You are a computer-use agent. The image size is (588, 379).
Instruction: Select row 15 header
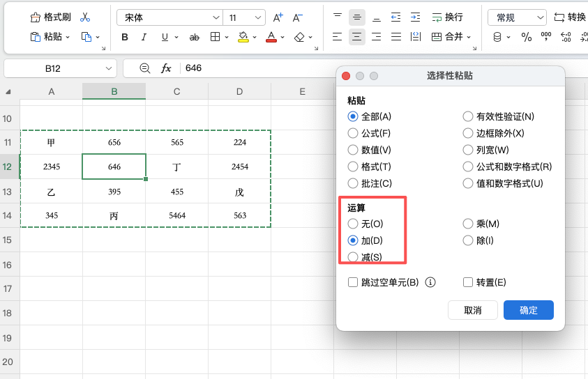(10, 240)
